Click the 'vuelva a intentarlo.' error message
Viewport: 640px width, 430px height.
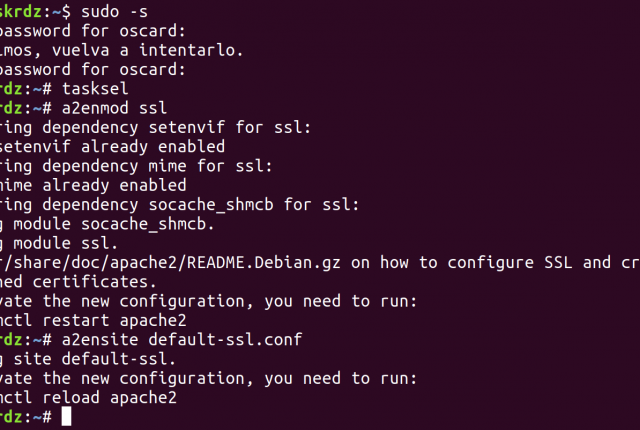[148, 50]
